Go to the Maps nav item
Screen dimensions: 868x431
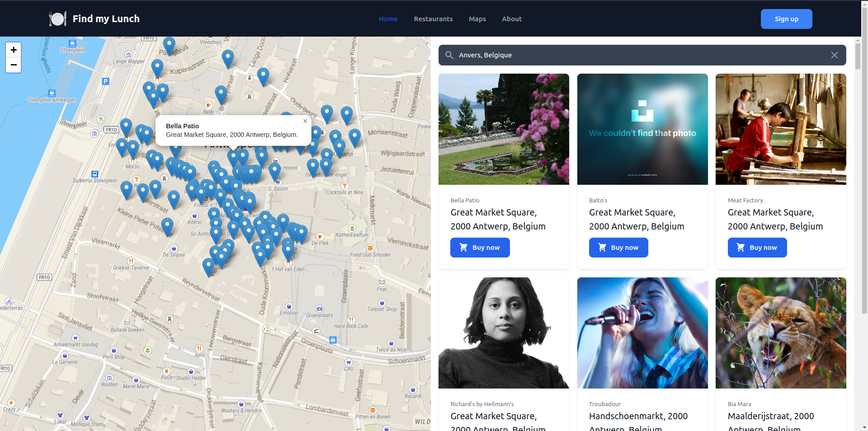coord(477,19)
